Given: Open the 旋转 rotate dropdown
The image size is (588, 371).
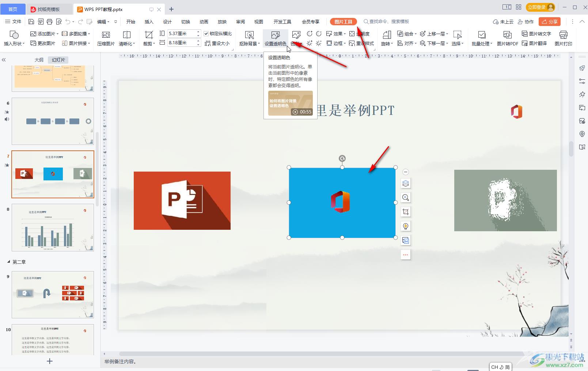Looking at the screenshot, I should tap(387, 38).
